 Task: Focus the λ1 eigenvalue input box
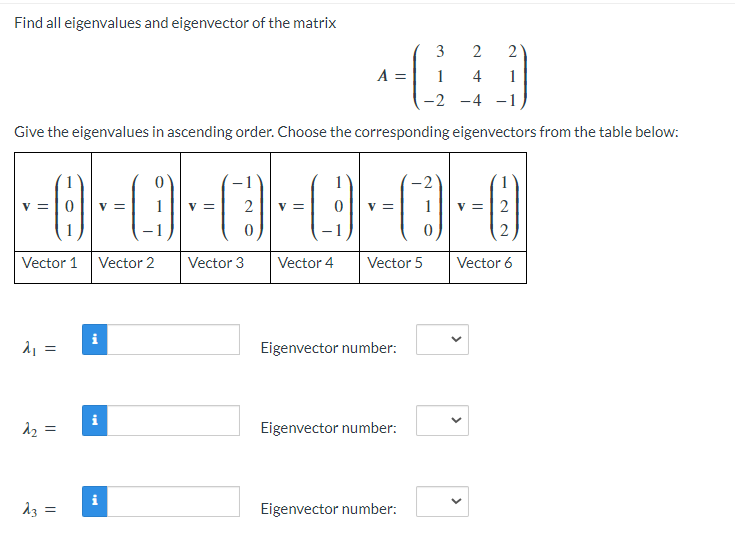coord(173,339)
